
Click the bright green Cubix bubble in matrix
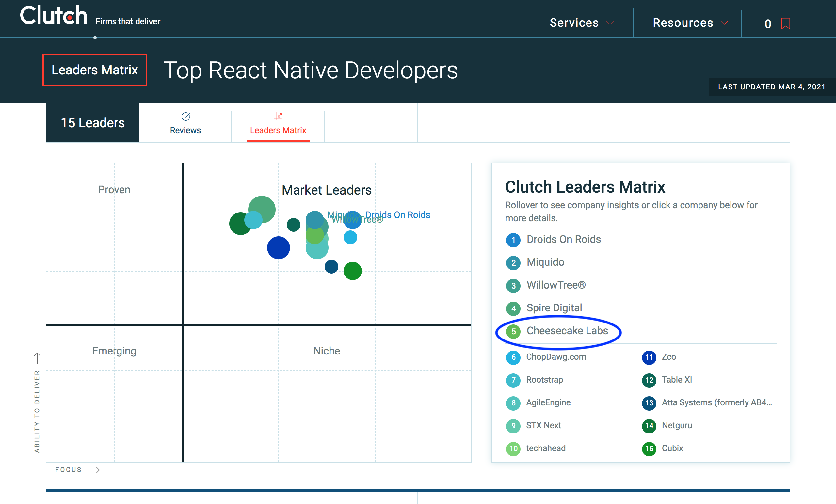352,271
